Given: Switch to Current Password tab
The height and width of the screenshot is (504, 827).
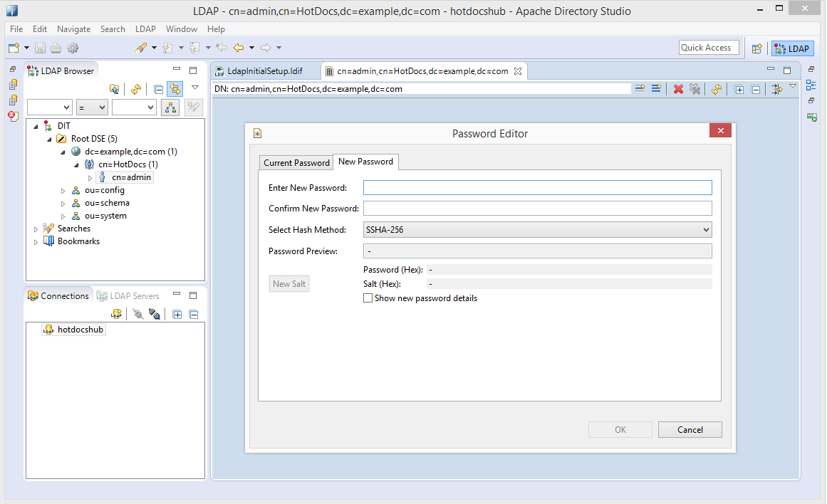Looking at the screenshot, I should pos(296,162).
